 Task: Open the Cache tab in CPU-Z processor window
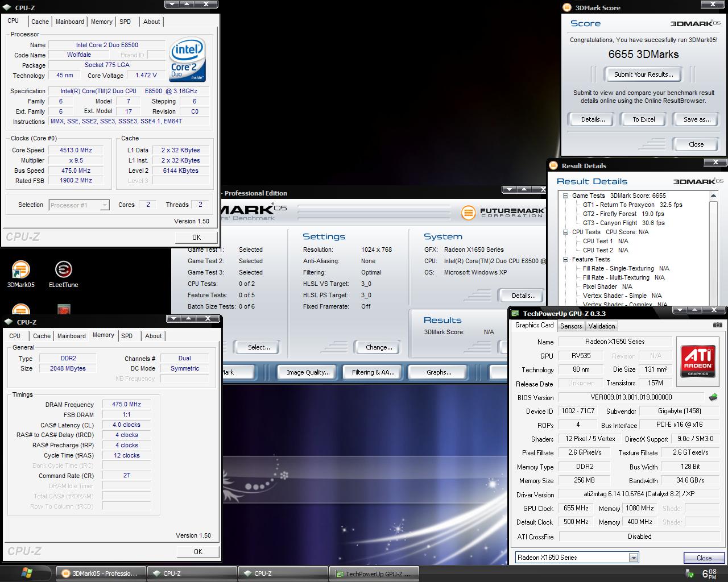(40, 22)
